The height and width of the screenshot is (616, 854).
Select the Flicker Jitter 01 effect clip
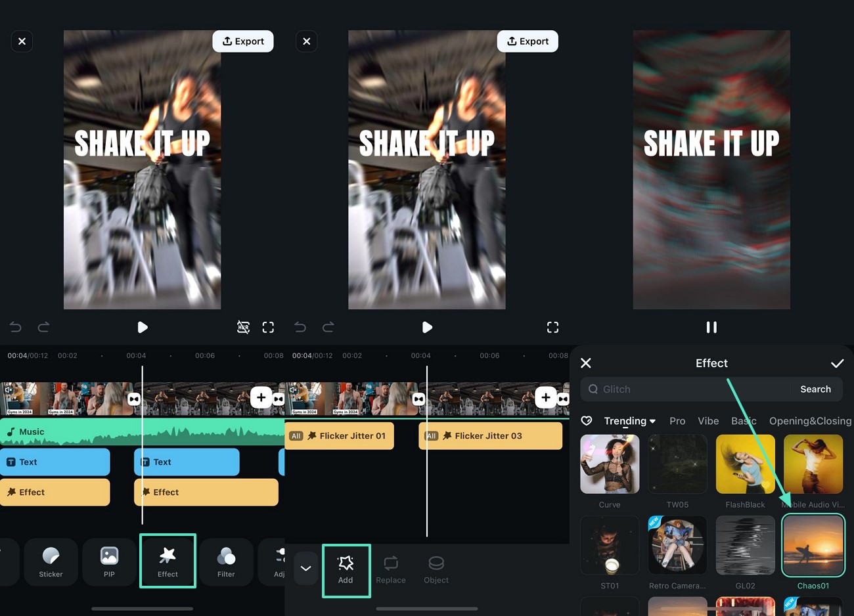click(339, 436)
